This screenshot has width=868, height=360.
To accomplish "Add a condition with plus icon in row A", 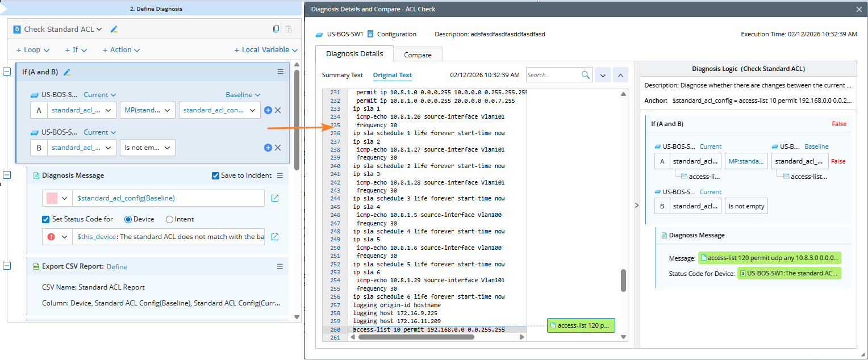I will coord(268,110).
